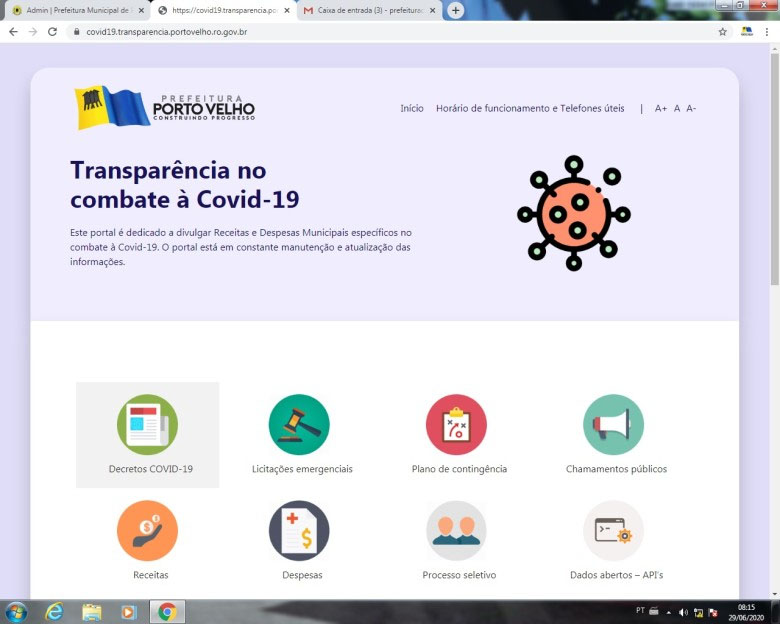Open Horário de funcionamento e Telefones úteis
The height and width of the screenshot is (624, 780).
[530, 108]
